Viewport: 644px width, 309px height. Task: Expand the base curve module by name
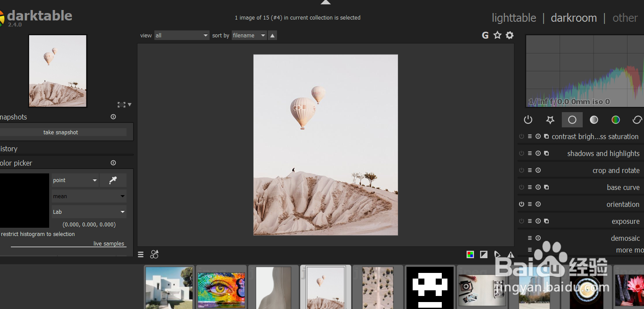click(x=623, y=187)
